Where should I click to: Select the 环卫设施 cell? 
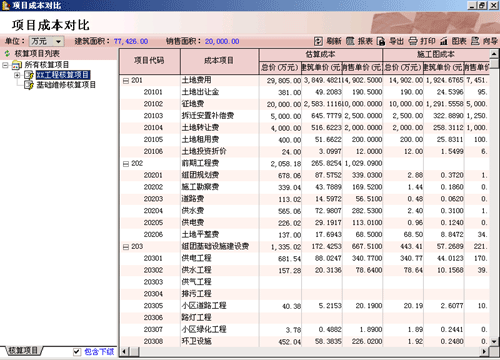tap(220, 341)
